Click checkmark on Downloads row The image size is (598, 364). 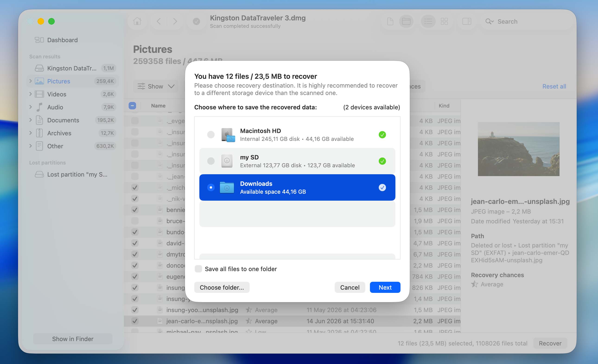[x=382, y=187]
